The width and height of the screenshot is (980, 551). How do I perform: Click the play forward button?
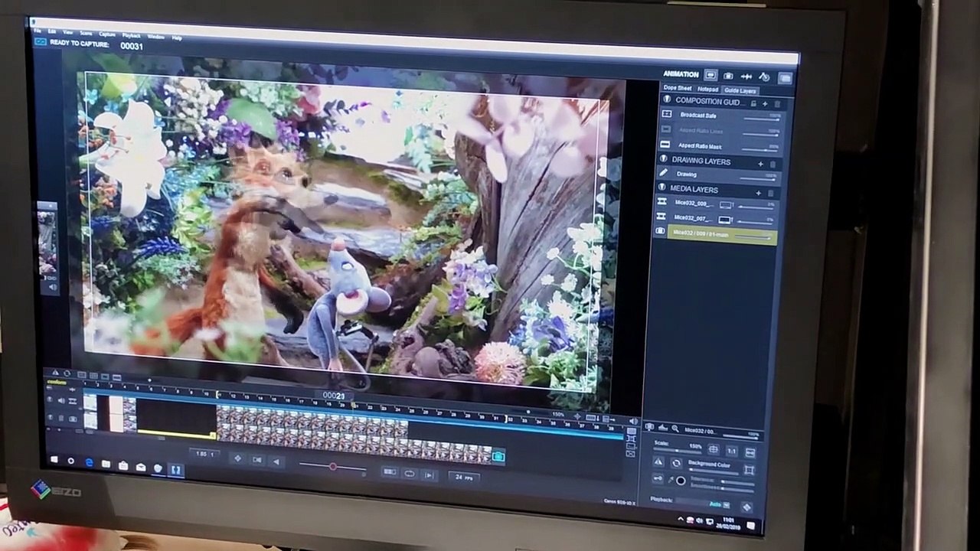point(429,475)
